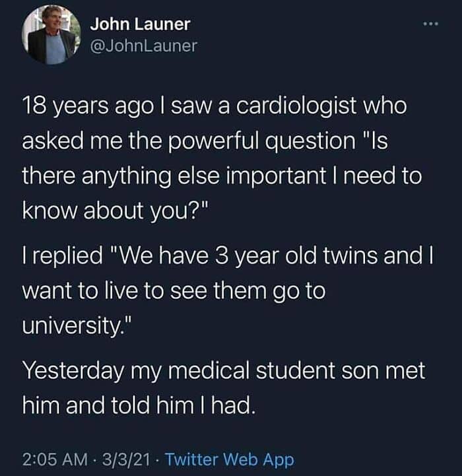
Task: Click the line 'know about you?'
Action: click(115, 211)
